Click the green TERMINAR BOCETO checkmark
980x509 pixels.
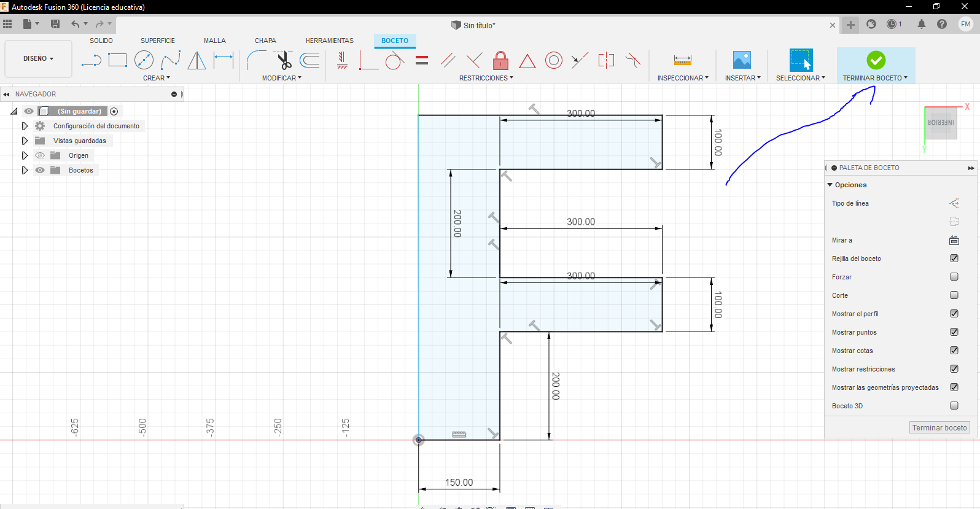coord(876,60)
